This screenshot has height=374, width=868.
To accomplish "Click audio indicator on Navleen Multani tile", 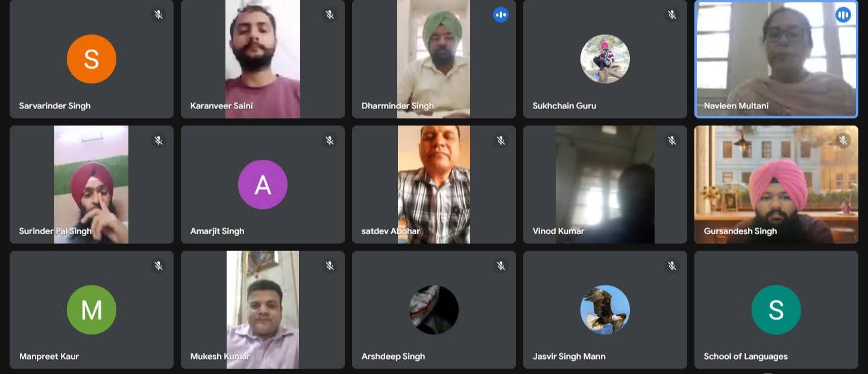I will [843, 15].
